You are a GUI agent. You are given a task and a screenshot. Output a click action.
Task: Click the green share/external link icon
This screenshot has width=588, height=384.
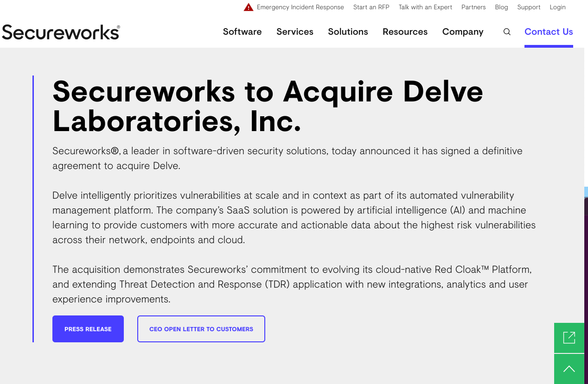tap(569, 338)
